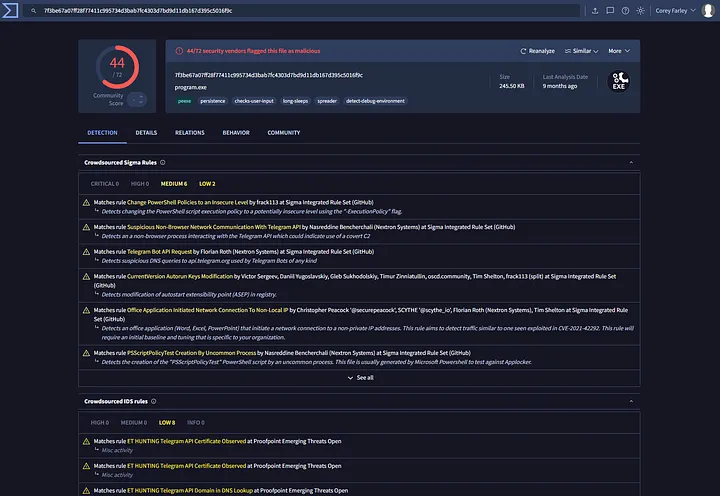
Task: Click the upload file icon
Action: [x=595, y=11]
